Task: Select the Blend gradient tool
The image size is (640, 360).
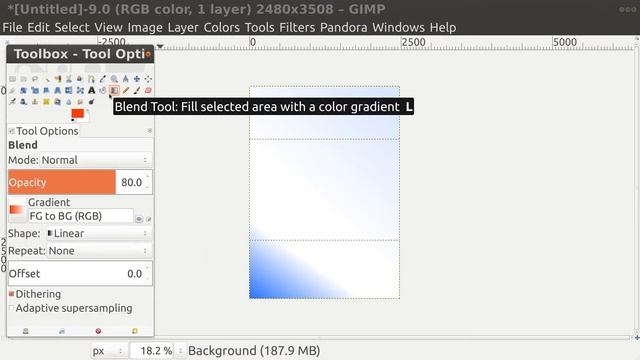Action: [x=114, y=90]
